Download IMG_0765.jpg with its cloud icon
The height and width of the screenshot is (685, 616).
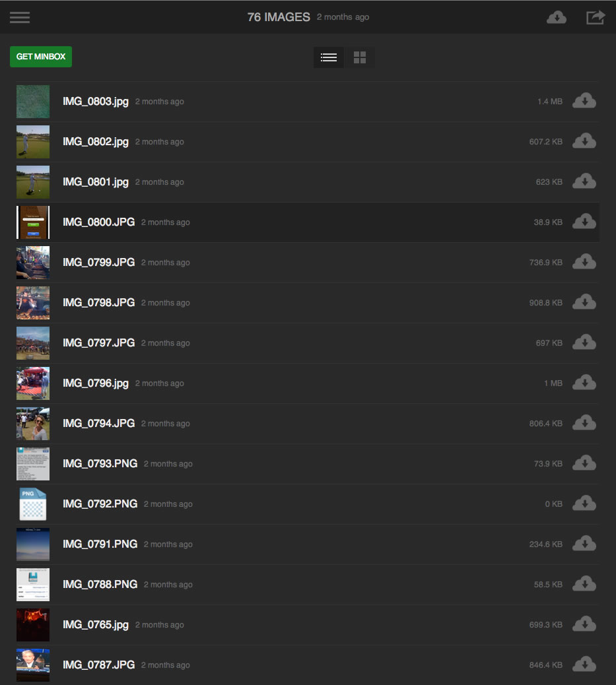(584, 624)
